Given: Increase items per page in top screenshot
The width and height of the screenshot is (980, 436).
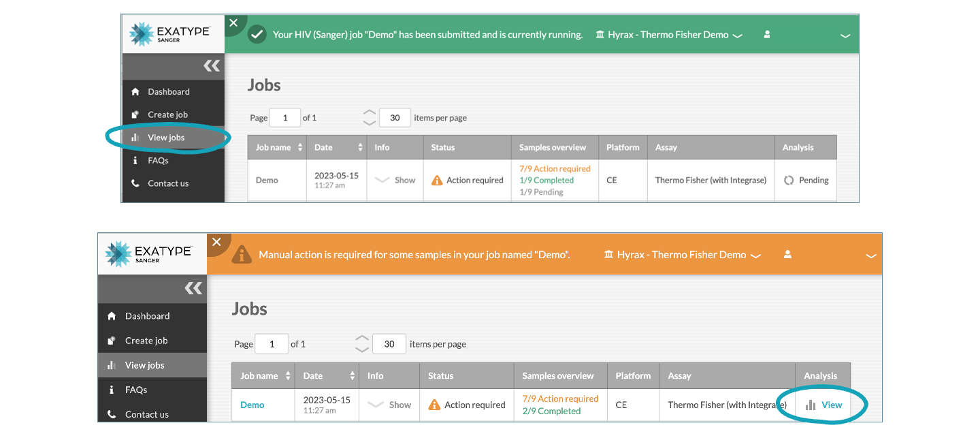Looking at the screenshot, I should (x=370, y=112).
